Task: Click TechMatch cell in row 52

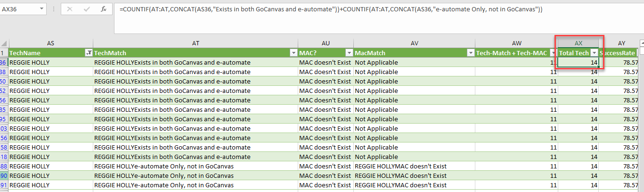Action: (196, 91)
